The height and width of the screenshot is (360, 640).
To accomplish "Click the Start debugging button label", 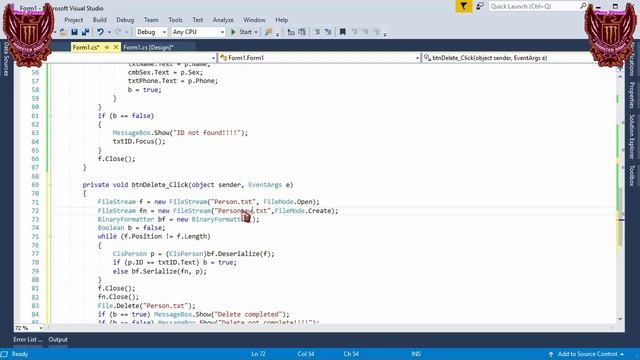I will point(245,32).
